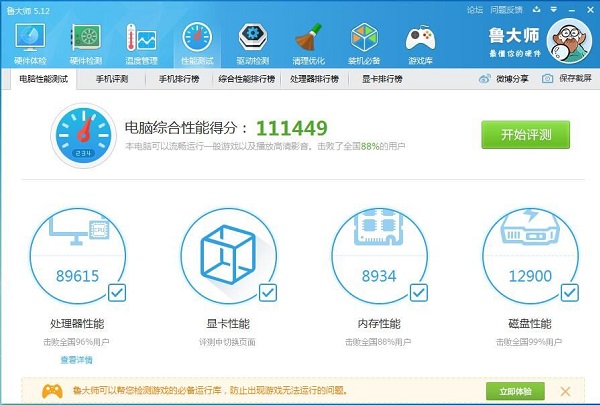Click the graphics card cube circle
The image size is (600, 405).
(x=228, y=256)
